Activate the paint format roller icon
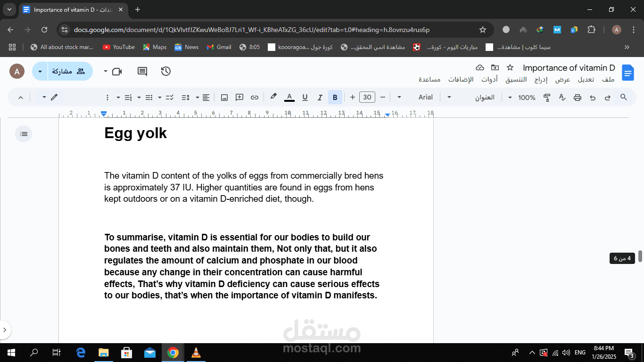The image size is (644, 362). (547, 98)
